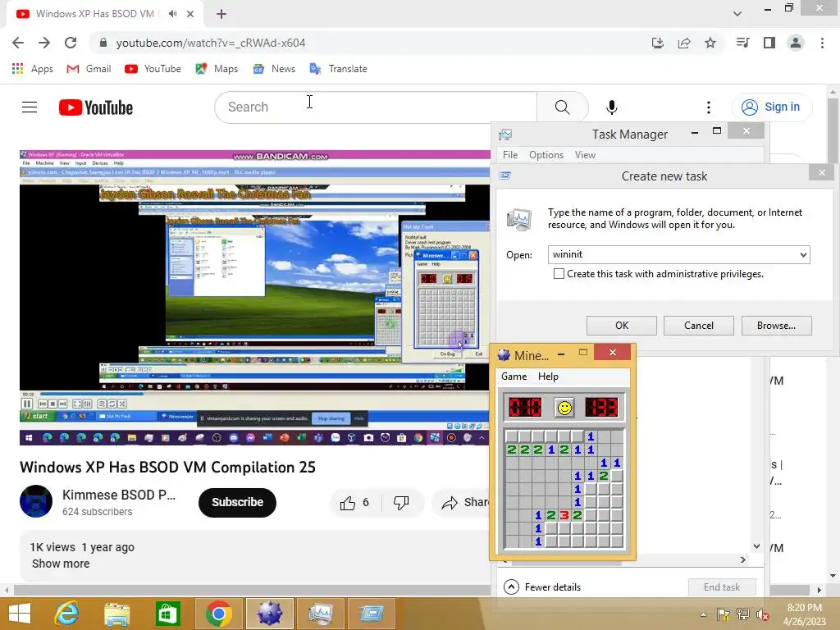840x630 pixels.
Task: Open the Maps bookmark
Action: (x=217, y=69)
